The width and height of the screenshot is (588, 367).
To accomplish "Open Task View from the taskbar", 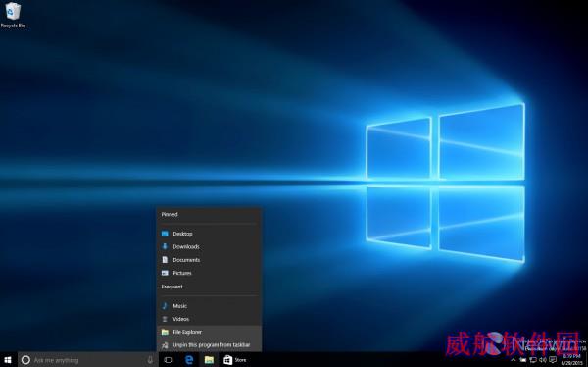I will pos(169,360).
